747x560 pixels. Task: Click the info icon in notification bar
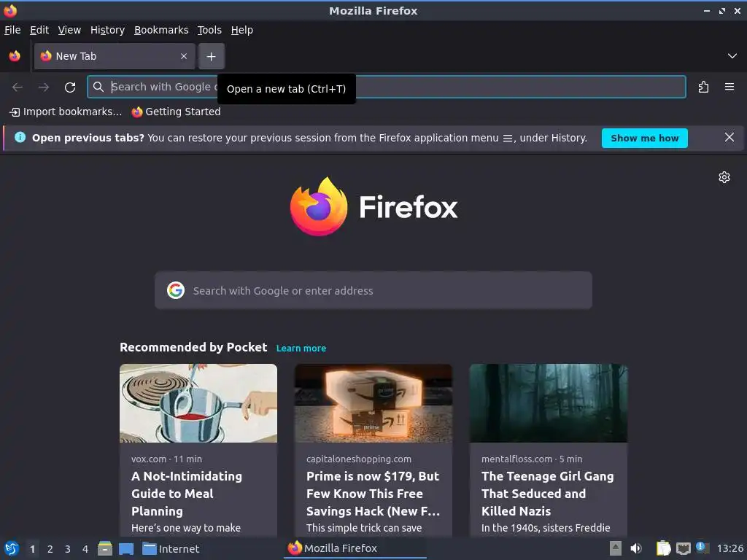click(x=20, y=138)
